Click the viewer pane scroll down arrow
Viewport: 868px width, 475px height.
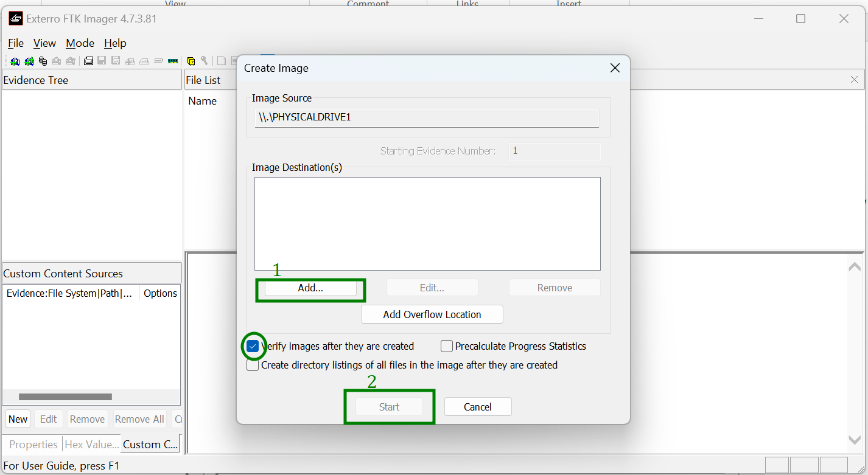(855, 440)
